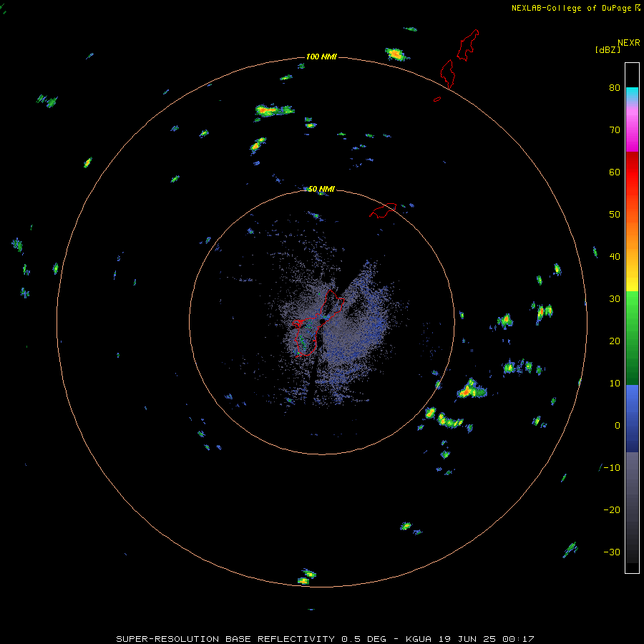Click the NEXR label above the color scale
Viewport: 644px width, 644px height.
(628, 43)
